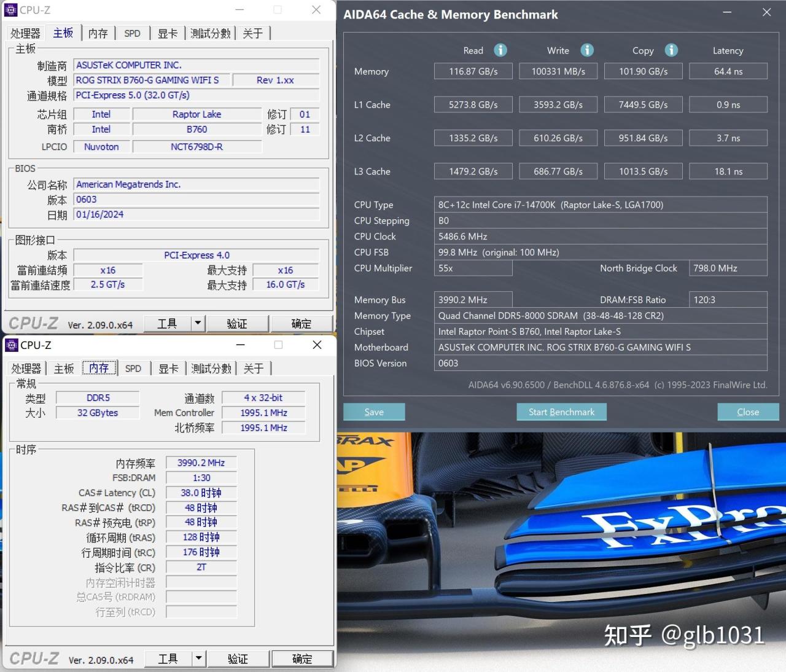Click motherboard model ROG STRIX B760-G field
This screenshot has width=786, height=672.
click(152, 80)
